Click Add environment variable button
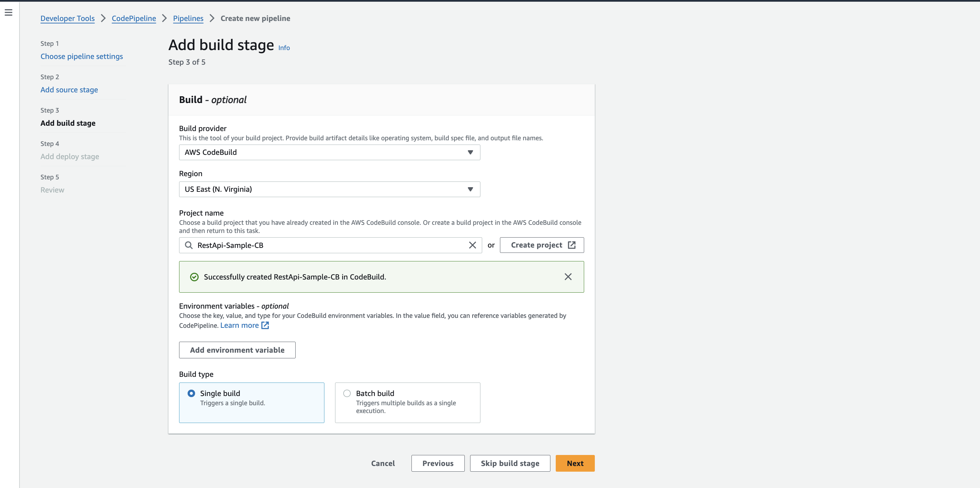 237,350
